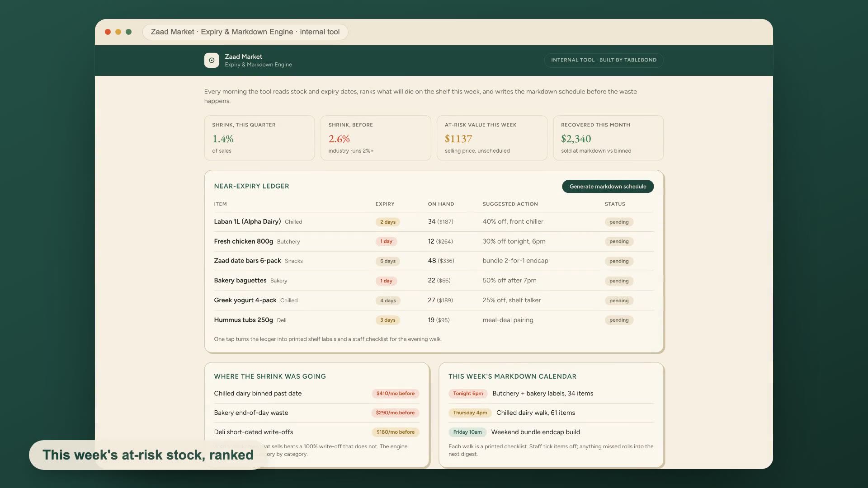
Task: Select Weekend bundle endcap build entry
Action: 536,432
